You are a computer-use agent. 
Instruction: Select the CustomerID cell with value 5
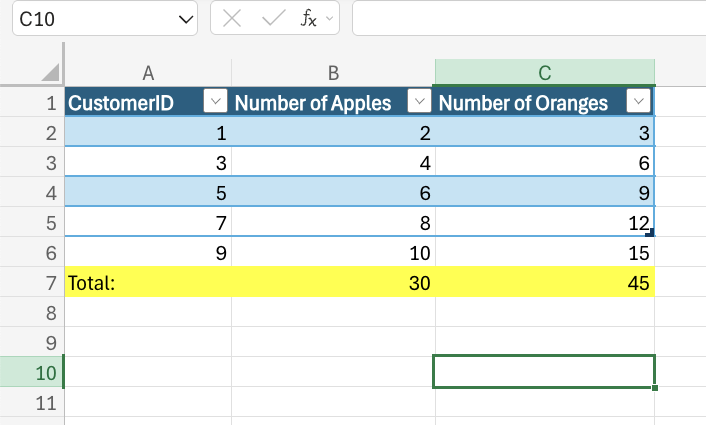(x=148, y=192)
